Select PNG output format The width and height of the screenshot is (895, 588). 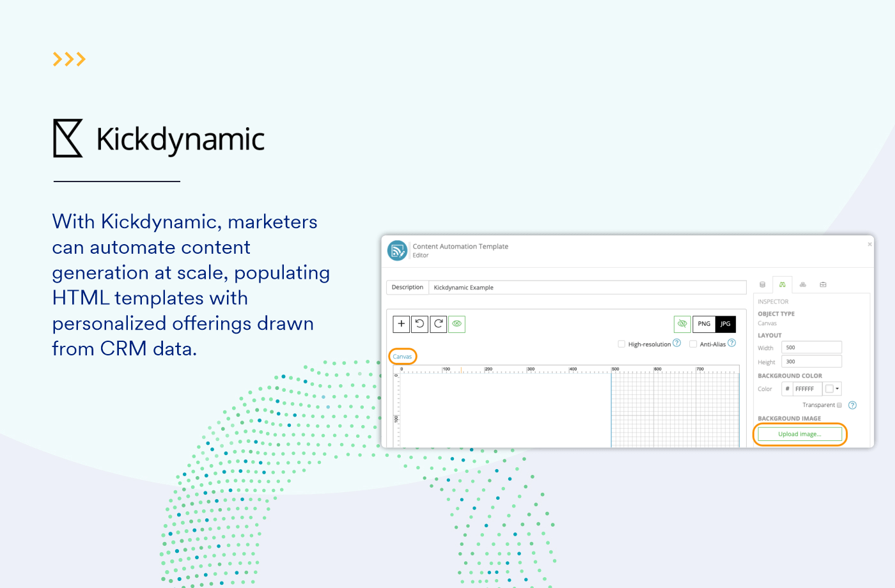click(704, 324)
